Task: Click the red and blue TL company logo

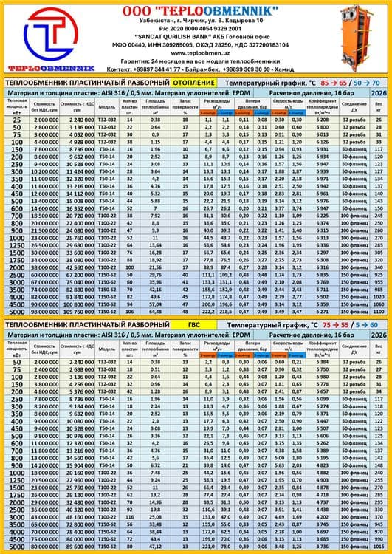Action: (51, 34)
